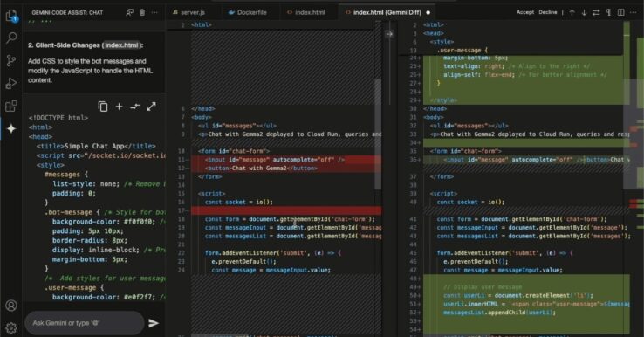Expand the code block to full view
This screenshot has width=644, height=337.
click(151, 107)
